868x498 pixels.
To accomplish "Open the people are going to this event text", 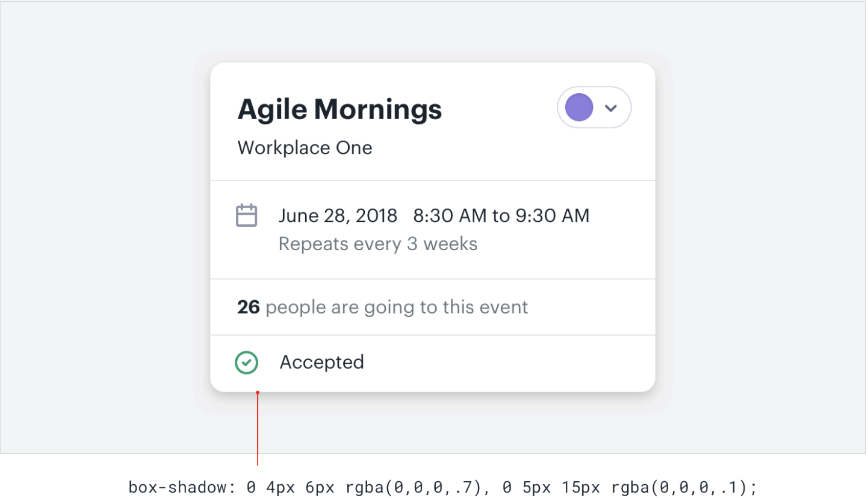I will 397,307.
